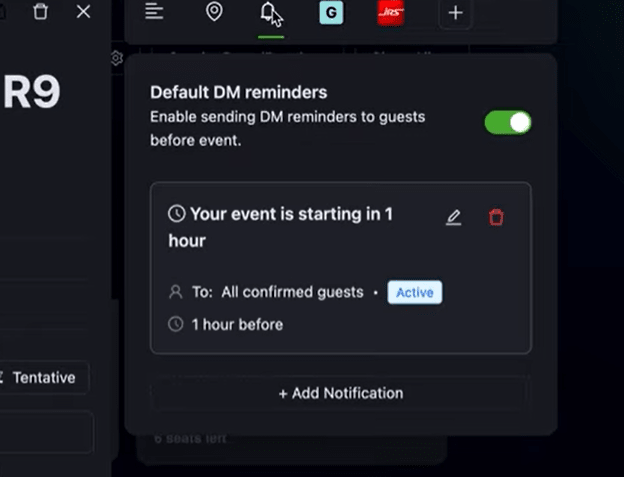This screenshot has height=477, width=624.
Task: Click the plus button in the tab bar
Action: point(455,13)
